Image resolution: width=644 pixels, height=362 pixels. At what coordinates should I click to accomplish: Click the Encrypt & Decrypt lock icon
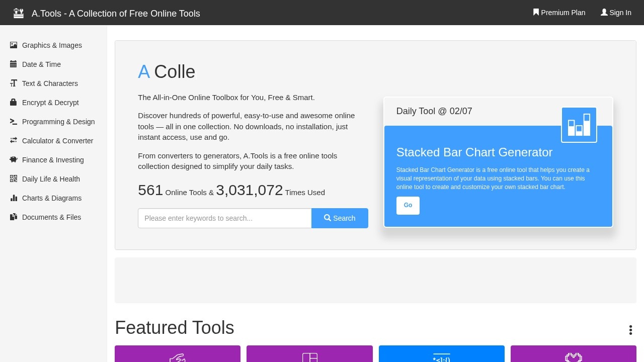pyautogui.click(x=14, y=103)
